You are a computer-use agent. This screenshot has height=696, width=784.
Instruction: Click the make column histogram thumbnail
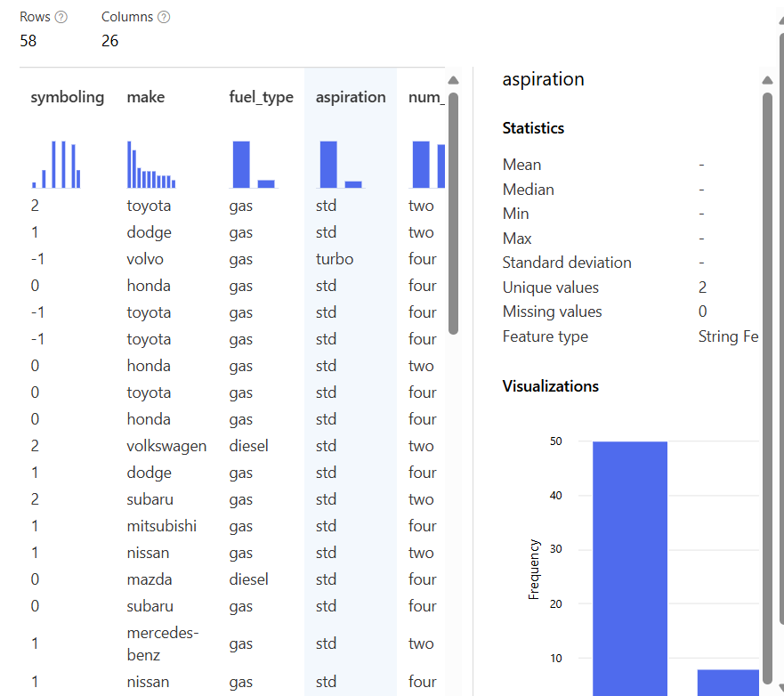point(151,165)
